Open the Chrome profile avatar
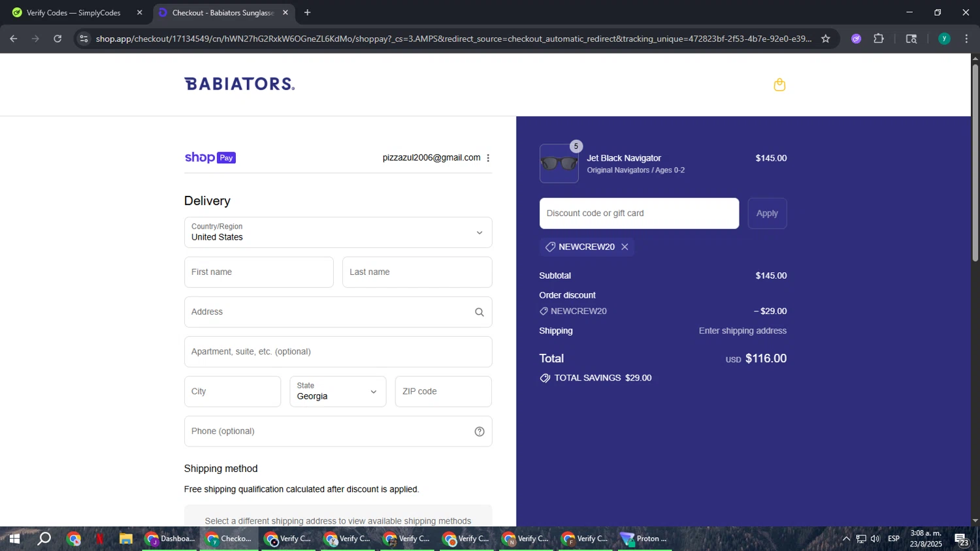The height and width of the screenshot is (551, 980). (944, 39)
